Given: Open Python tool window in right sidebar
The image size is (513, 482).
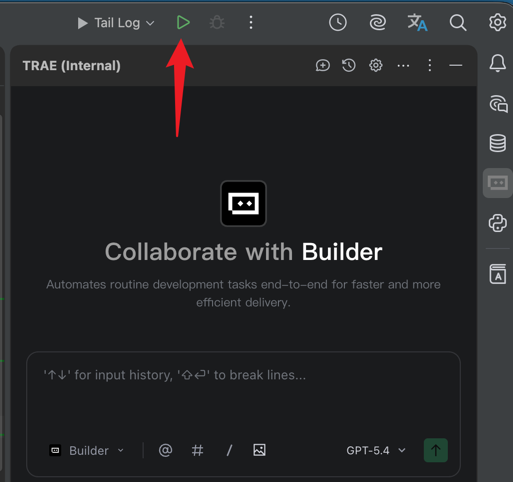Looking at the screenshot, I should 498,223.
